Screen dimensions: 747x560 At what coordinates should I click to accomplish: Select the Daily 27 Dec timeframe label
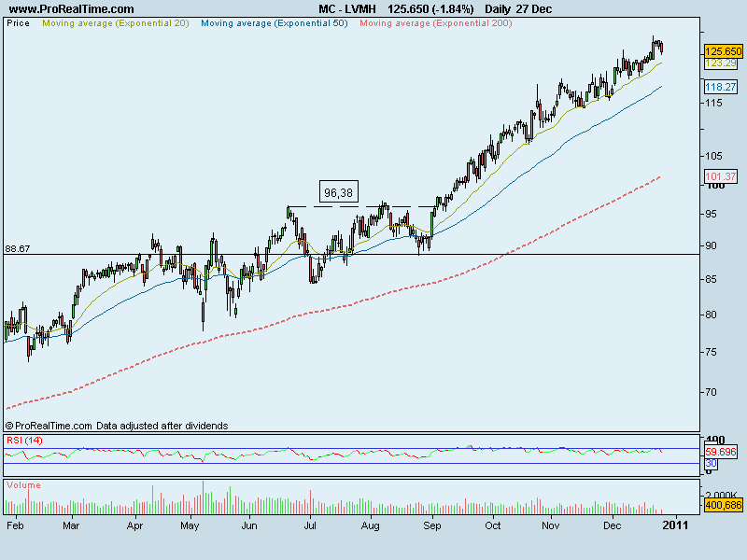pyautogui.click(x=518, y=9)
